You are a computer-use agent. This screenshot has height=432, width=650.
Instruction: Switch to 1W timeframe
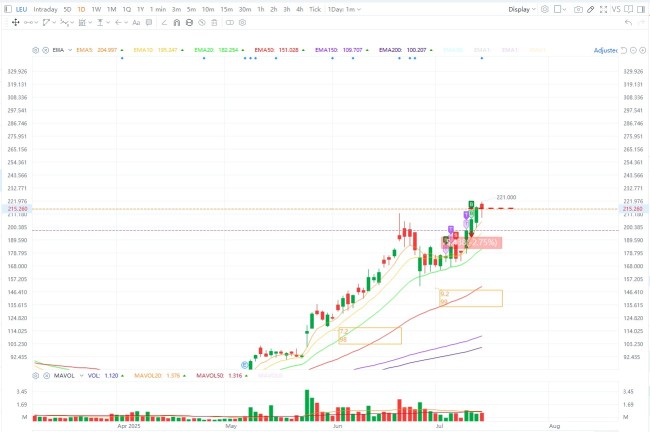[x=96, y=9]
